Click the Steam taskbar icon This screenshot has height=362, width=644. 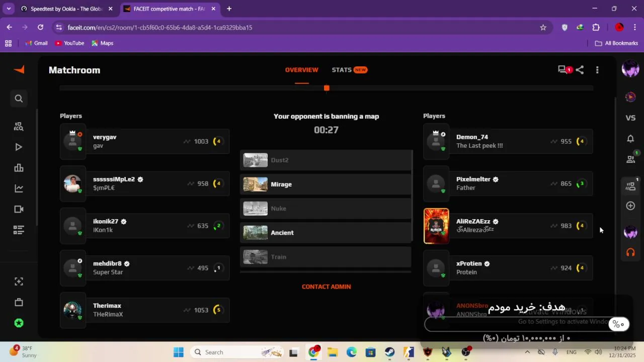coord(390,352)
